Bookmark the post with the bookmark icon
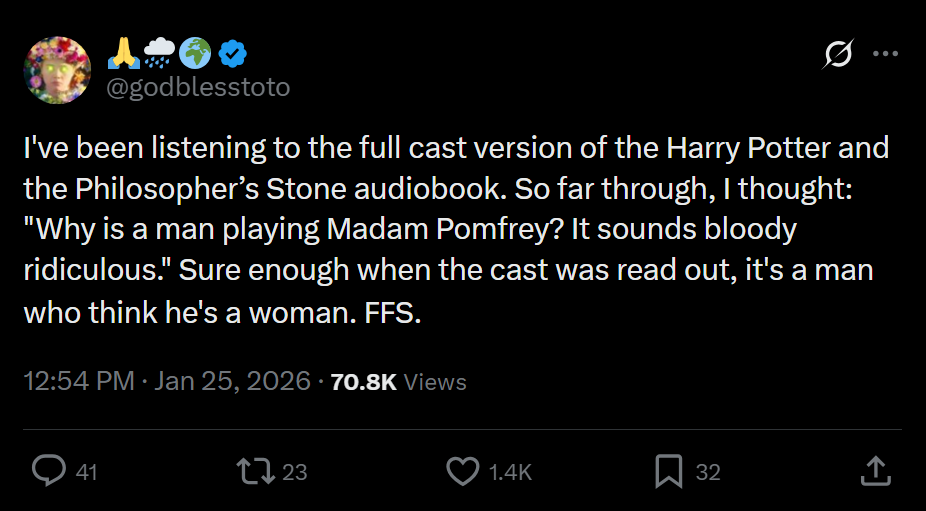This screenshot has width=926, height=511. 669,471
